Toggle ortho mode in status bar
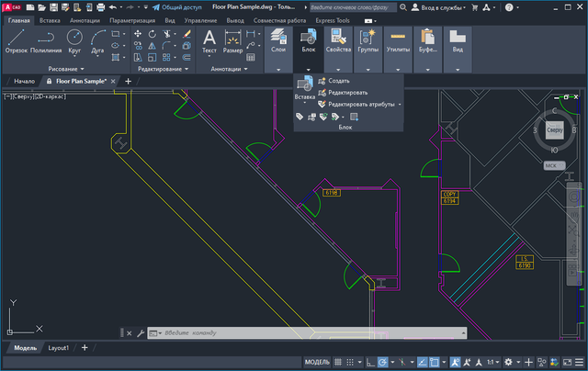Image resolution: width=588 pixels, height=371 pixels. pos(368,362)
